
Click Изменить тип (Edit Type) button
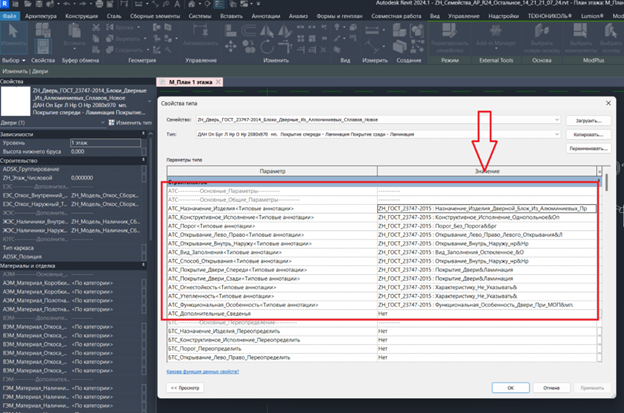(x=130, y=123)
